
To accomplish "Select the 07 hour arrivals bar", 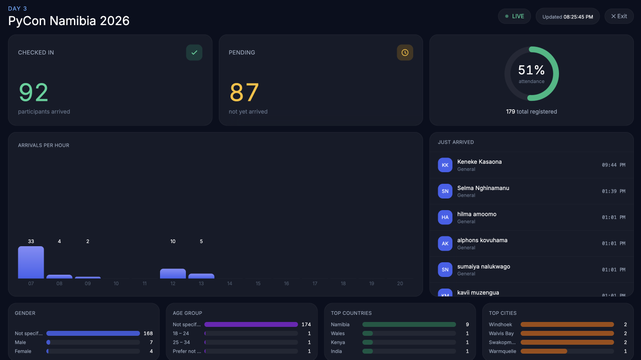I will (x=31, y=262).
